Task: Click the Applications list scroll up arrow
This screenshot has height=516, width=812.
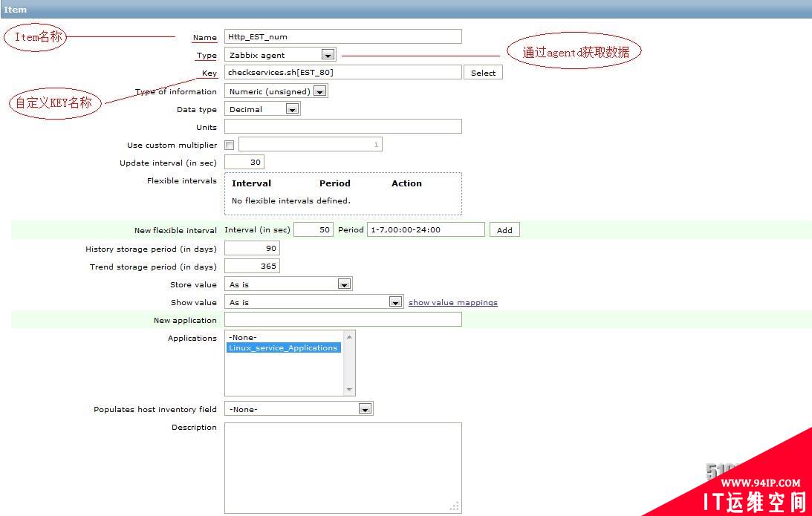Action: [350, 336]
